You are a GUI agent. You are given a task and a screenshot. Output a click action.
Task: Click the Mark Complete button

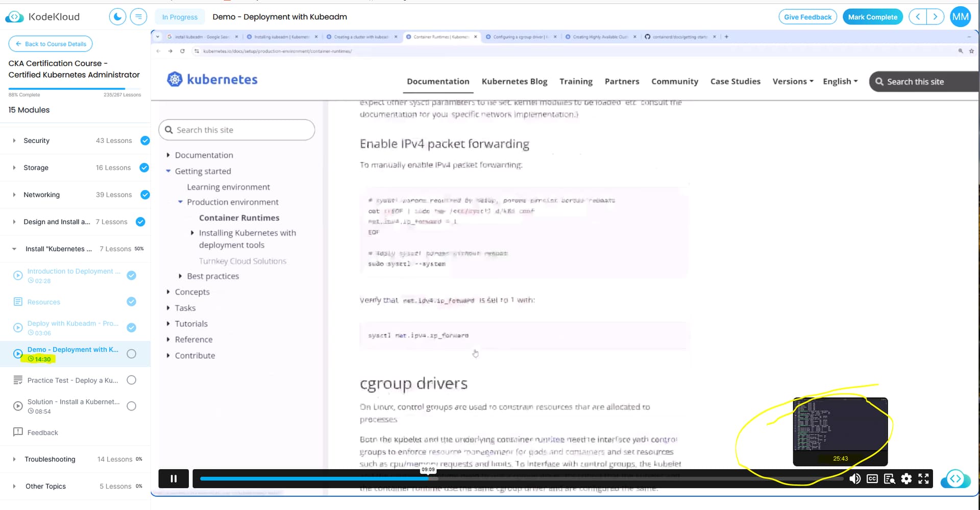(x=872, y=17)
